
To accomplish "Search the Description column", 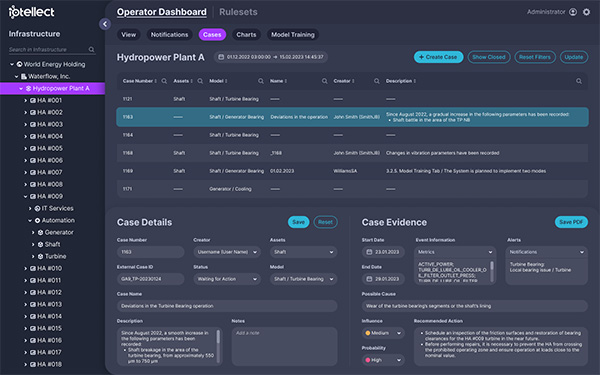I will [x=579, y=81].
